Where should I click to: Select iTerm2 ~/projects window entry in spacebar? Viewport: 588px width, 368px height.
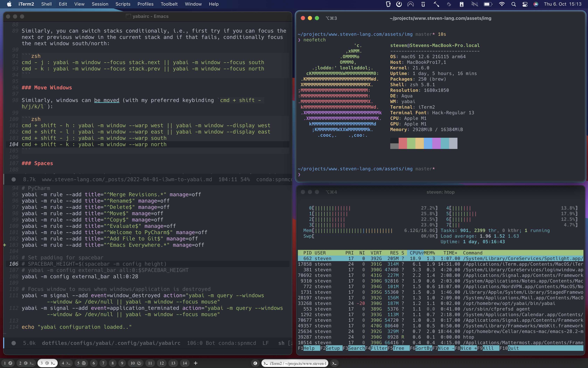coord(295,363)
